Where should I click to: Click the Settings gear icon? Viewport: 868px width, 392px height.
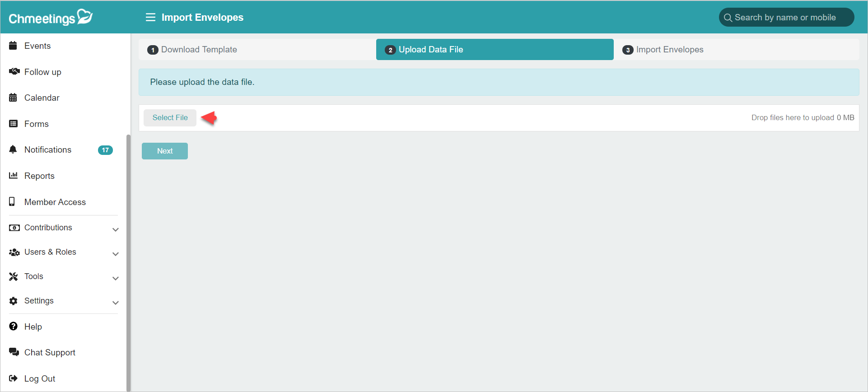click(x=14, y=301)
